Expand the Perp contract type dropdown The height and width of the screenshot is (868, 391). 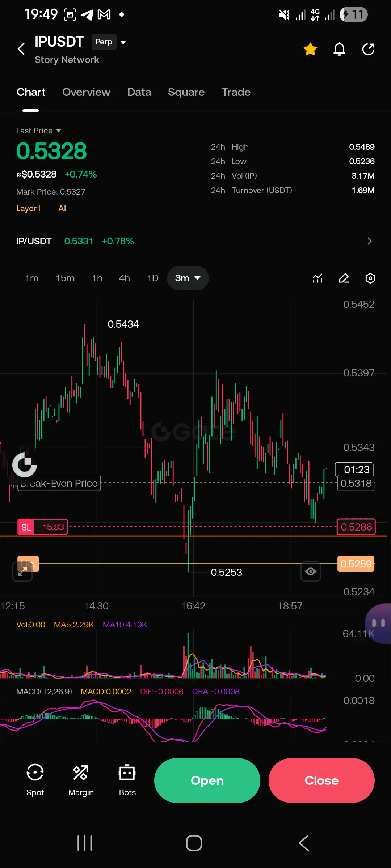click(x=109, y=42)
